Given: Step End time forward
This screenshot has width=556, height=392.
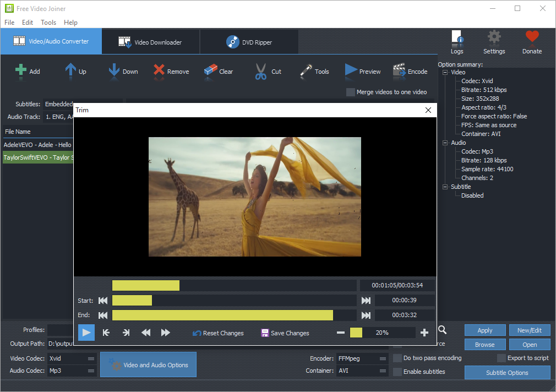Looking at the screenshot, I should (x=366, y=315).
